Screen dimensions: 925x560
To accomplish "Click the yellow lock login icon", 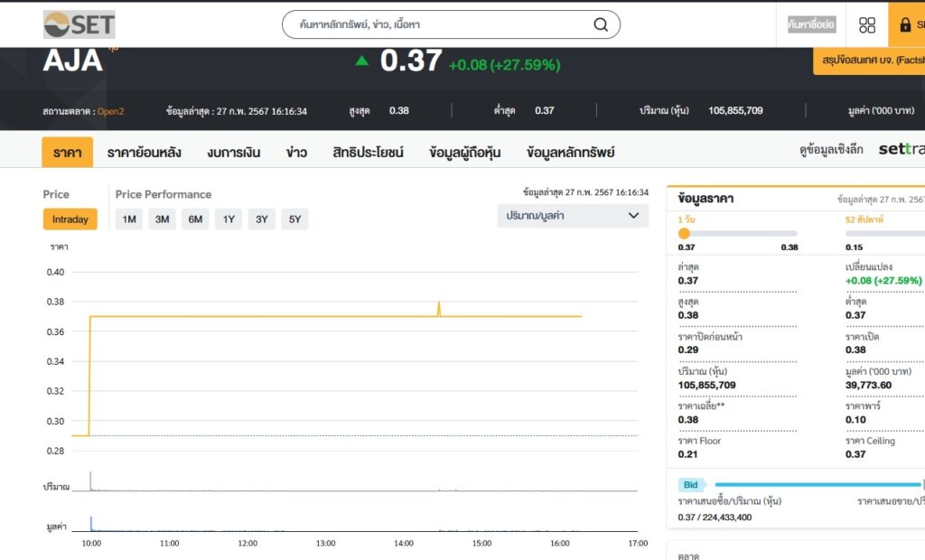I will 905,25.
